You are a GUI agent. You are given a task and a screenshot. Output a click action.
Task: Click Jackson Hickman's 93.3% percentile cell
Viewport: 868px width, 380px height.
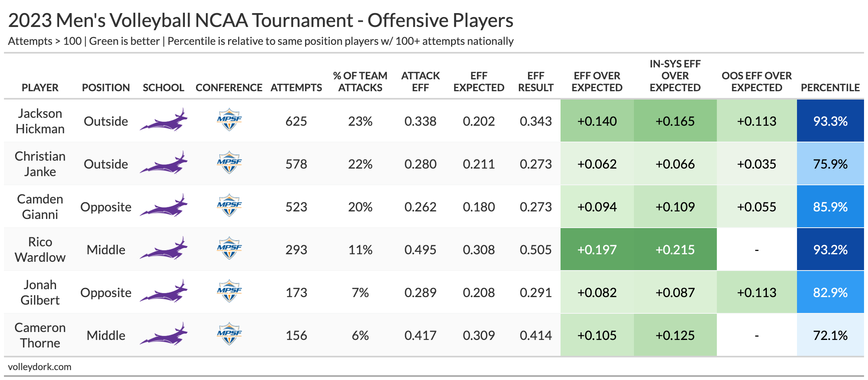click(x=830, y=121)
